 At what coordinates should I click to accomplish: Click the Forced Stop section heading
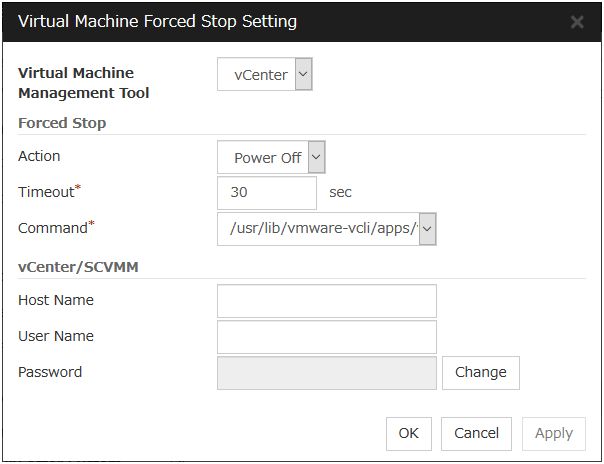pyautogui.click(x=62, y=123)
